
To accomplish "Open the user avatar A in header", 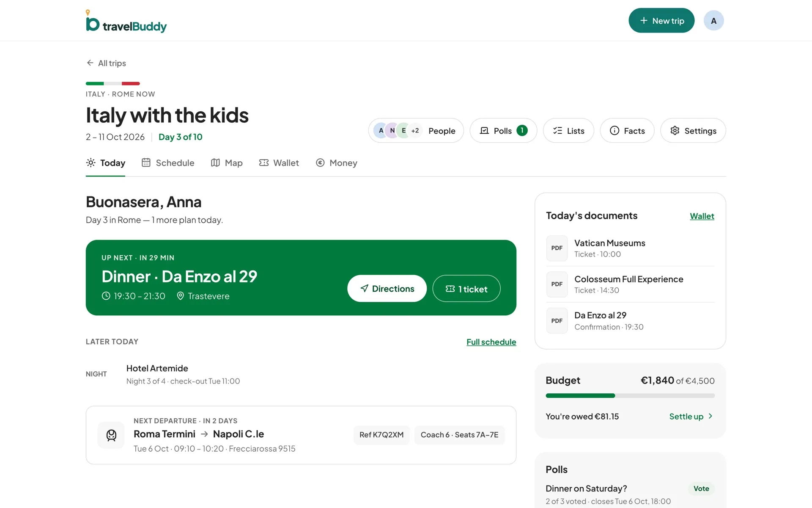I will (713, 20).
